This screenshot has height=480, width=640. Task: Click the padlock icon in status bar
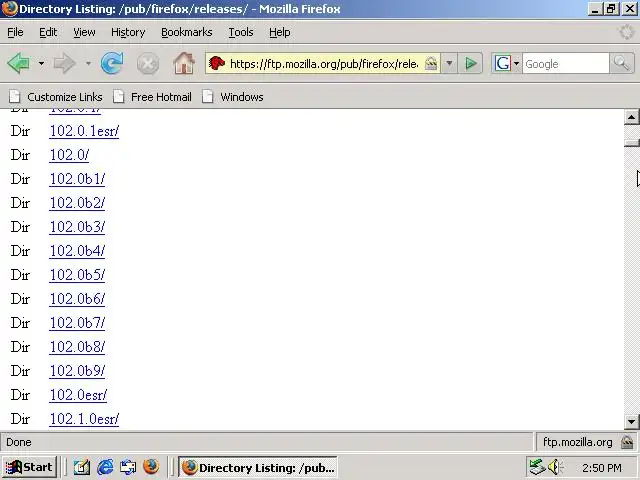[627, 442]
